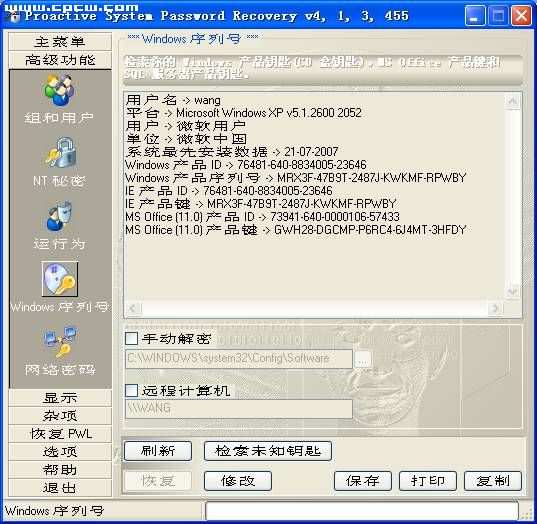Open the 选项 menu item
This screenshot has width=537, height=524.
[60, 452]
